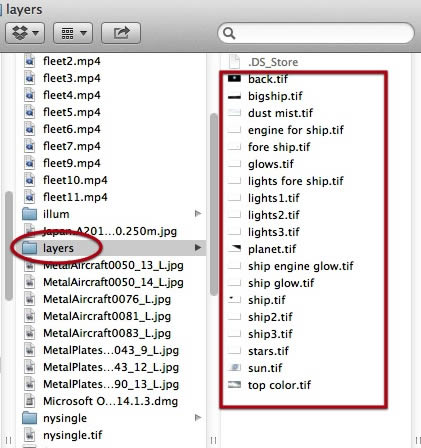Screen dimensions: 421x448
Task: Select the fleet6.mp4 file icon
Action: tap(30, 129)
